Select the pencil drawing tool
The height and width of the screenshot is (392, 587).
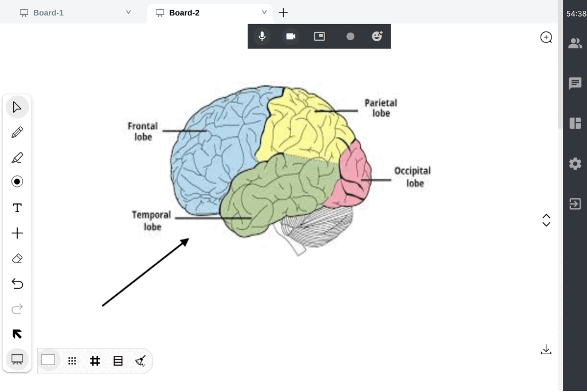[17, 132]
